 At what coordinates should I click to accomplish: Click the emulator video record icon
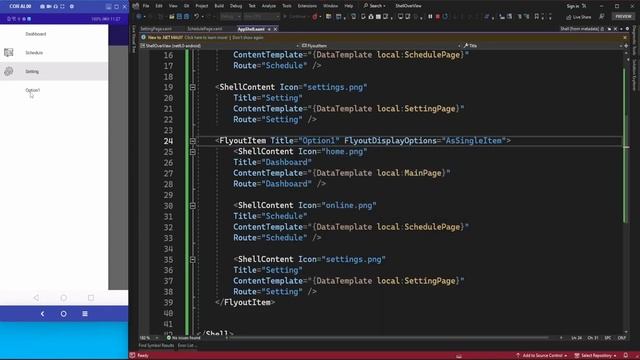[49, 7]
